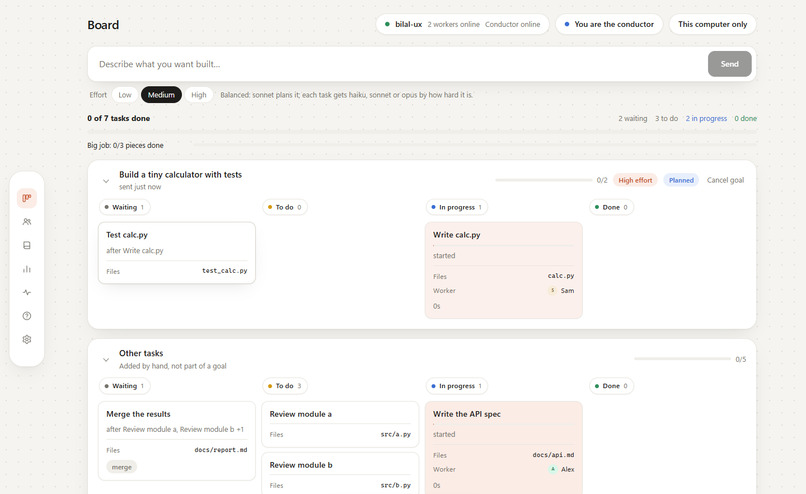Set effort to Medium
Viewport: 806px width, 494px height.
tap(161, 95)
